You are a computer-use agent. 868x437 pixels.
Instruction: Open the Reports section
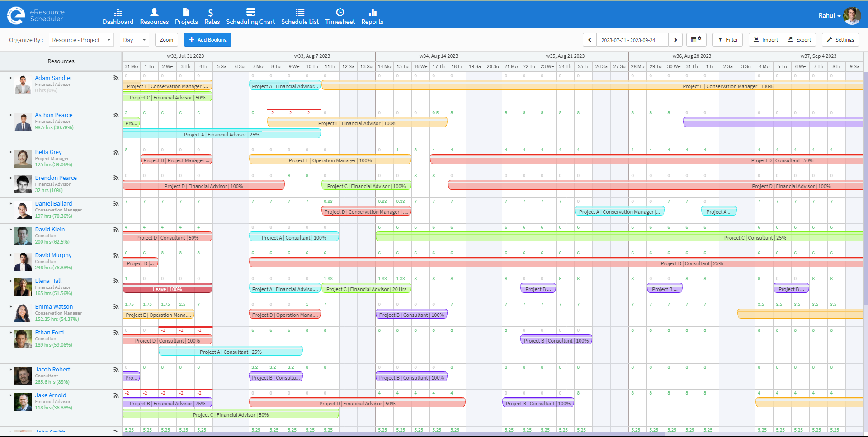coord(372,17)
